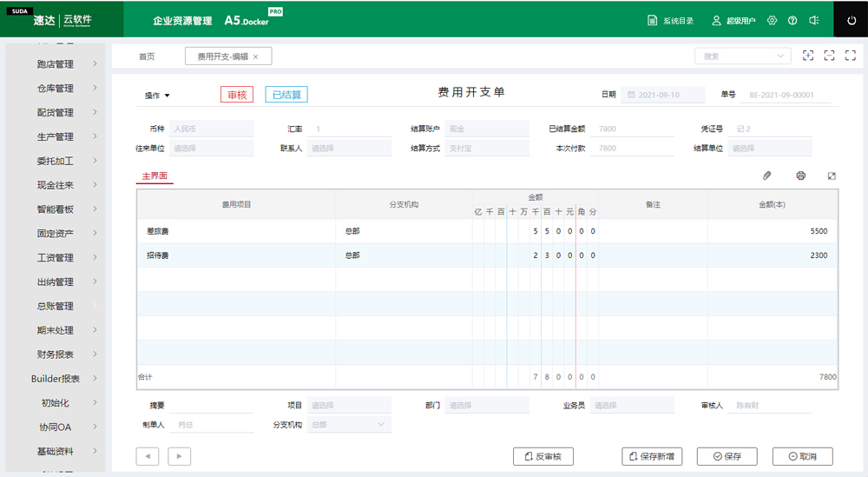The width and height of the screenshot is (868, 477).
Task: Click the 反审核 button
Action: pyautogui.click(x=543, y=456)
